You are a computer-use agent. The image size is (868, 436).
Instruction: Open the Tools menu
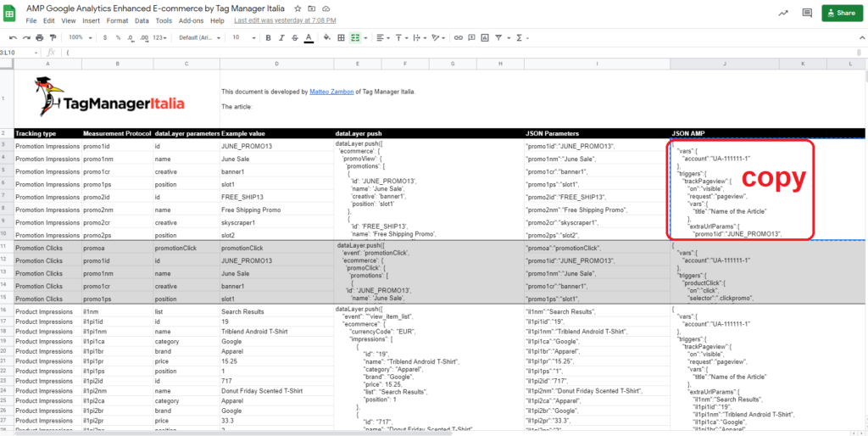tap(164, 20)
